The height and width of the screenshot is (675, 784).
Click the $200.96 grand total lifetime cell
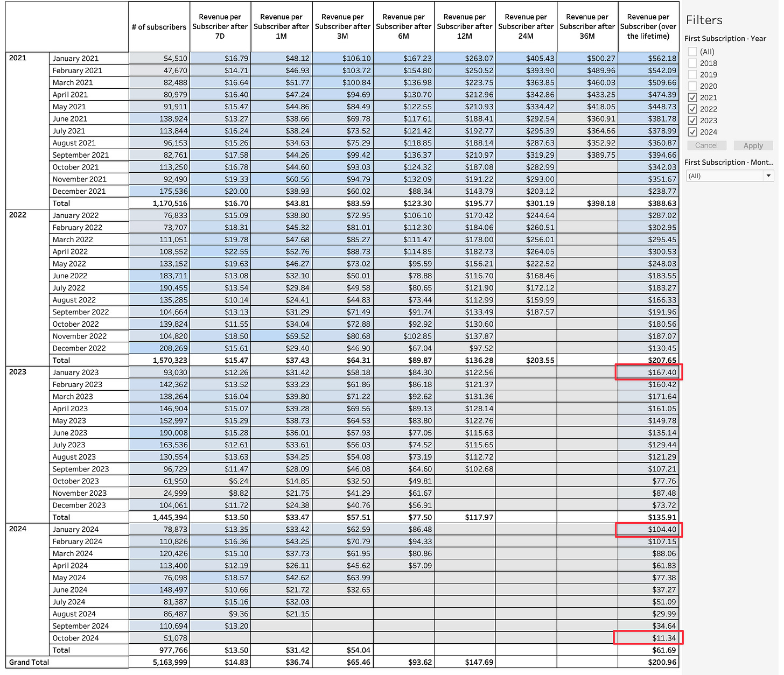click(648, 662)
